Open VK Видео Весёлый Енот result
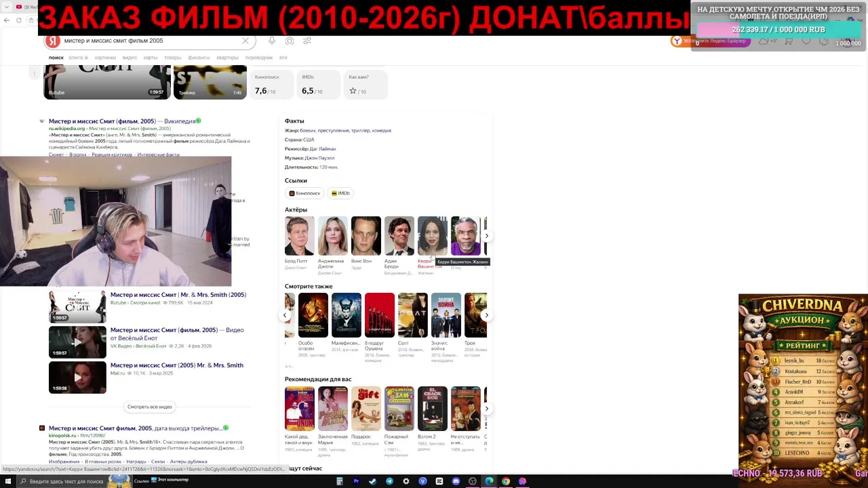The image size is (868, 488). pyautogui.click(x=177, y=333)
